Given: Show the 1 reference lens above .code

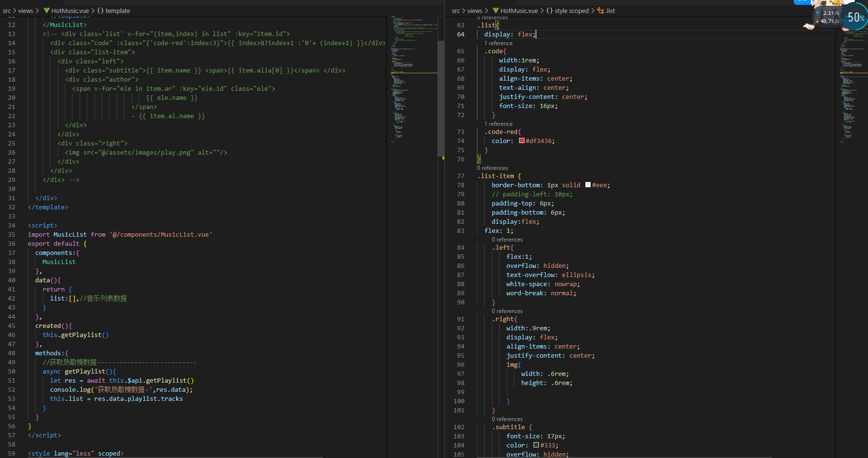Looking at the screenshot, I should pos(498,43).
